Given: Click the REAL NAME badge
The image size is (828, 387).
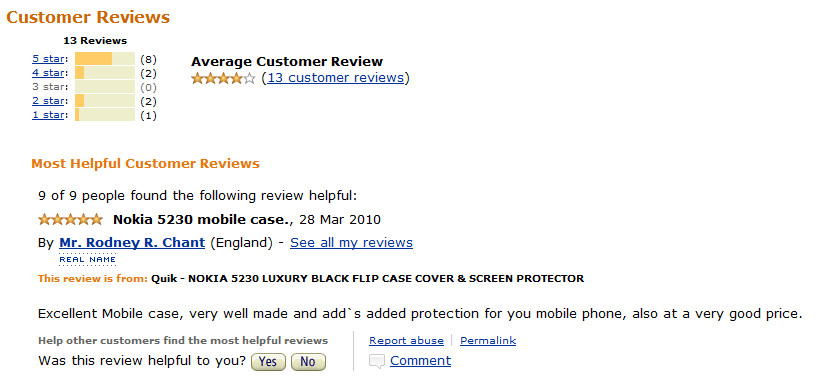Looking at the screenshot, I should tap(88, 259).
